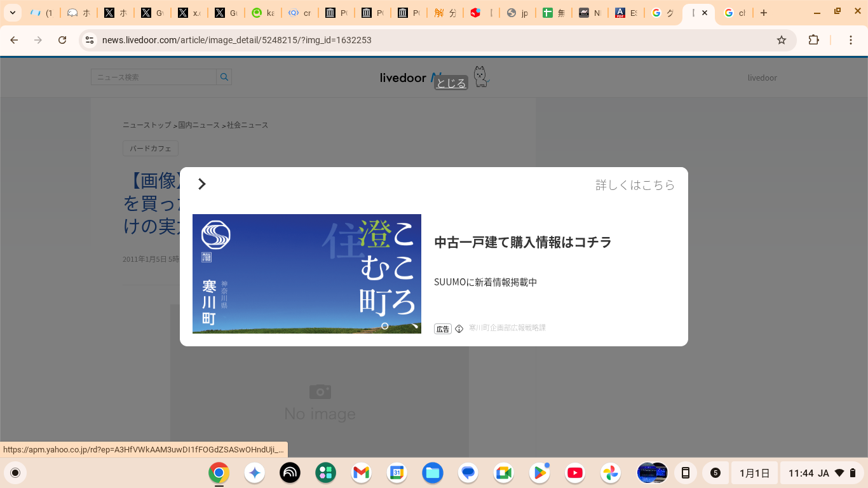The width and height of the screenshot is (868, 488).
Task: Reload the page with the refresh icon
Action: coord(62,40)
